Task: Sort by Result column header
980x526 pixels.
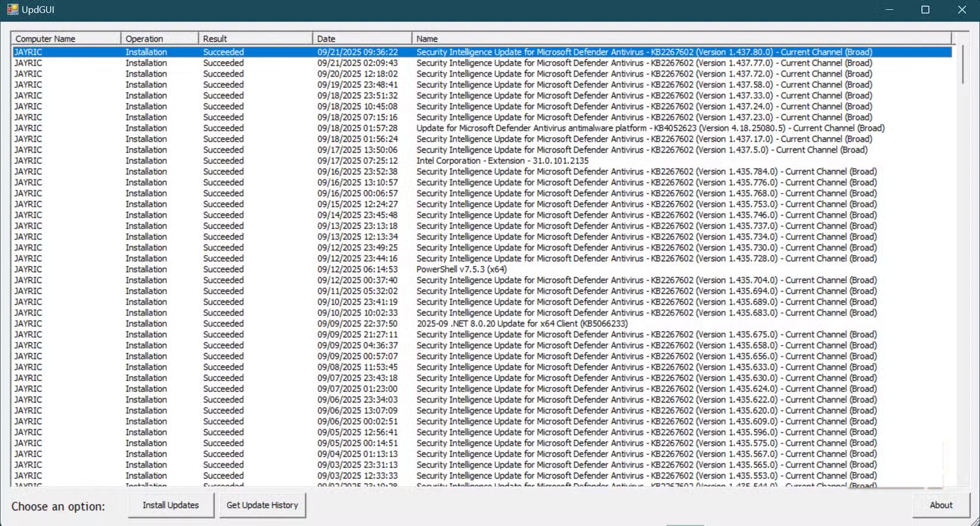Action: click(255, 39)
